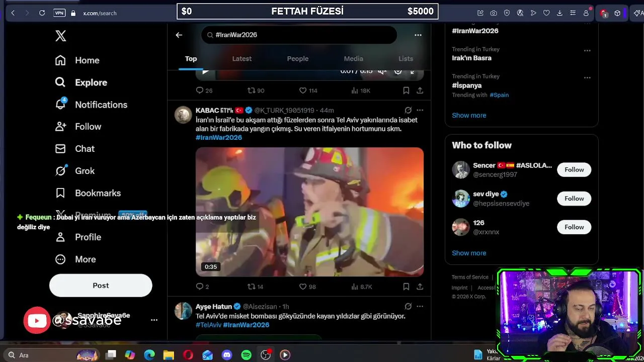
Task: View analytics showing 18K views
Action: click(x=361, y=90)
